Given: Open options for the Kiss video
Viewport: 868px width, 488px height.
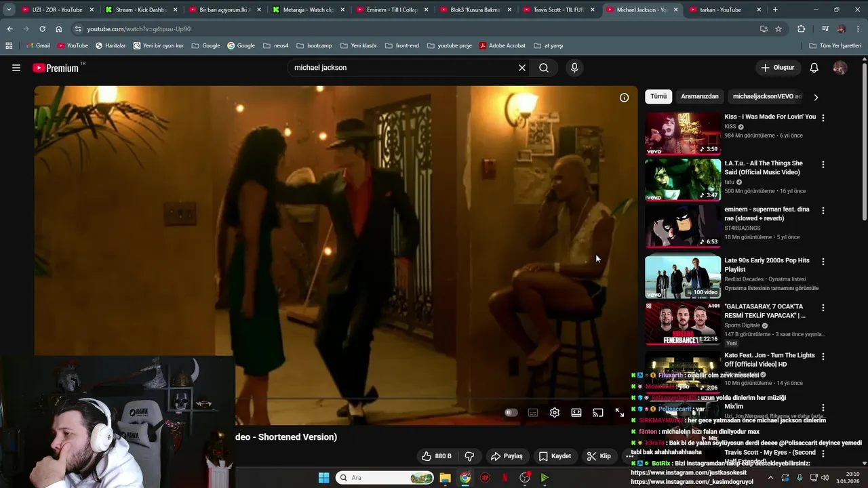Looking at the screenshot, I should click(823, 118).
